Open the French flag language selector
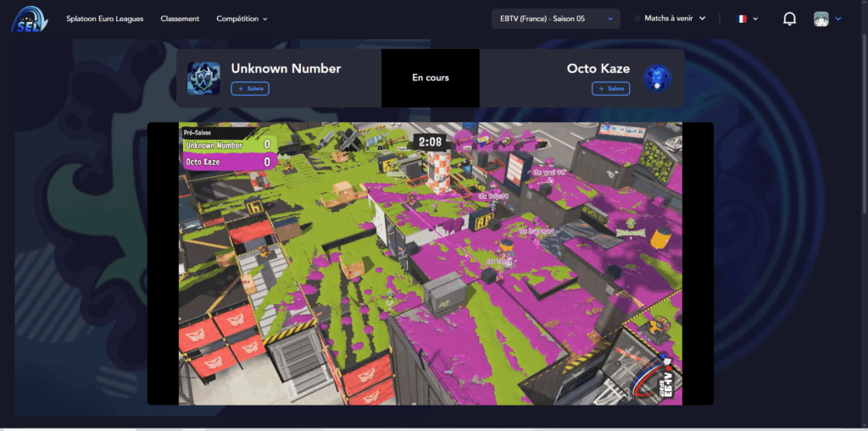 pyautogui.click(x=747, y=19)
